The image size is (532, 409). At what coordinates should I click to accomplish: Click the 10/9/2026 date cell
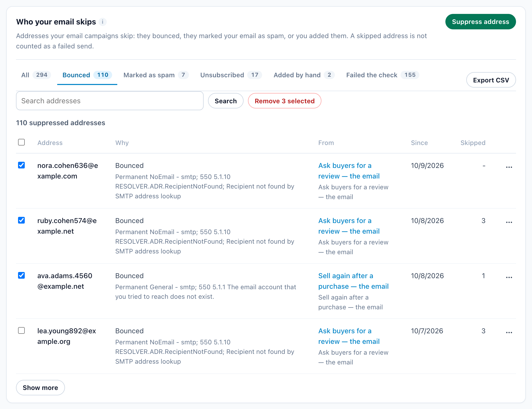coord(427,166)
